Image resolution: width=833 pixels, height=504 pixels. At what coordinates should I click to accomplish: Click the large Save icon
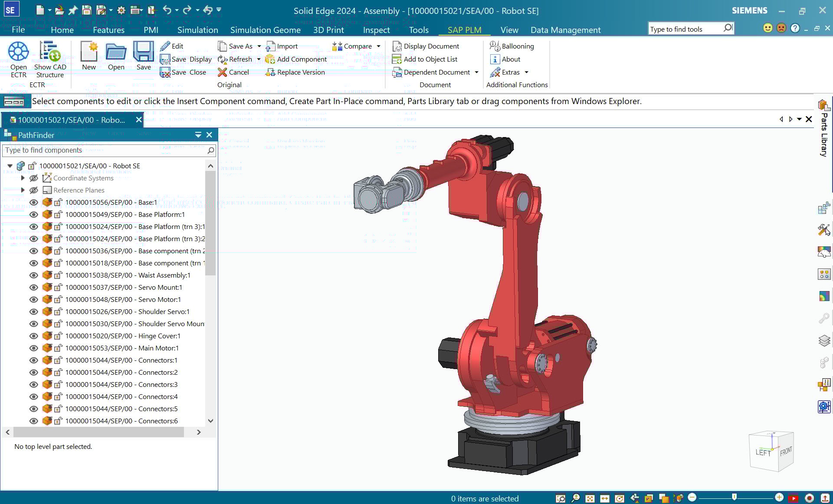click(x=144, y=52)
